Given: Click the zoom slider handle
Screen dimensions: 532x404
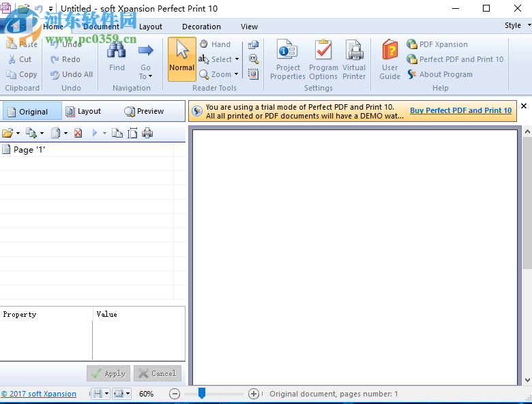Looking at the screenshot, I should click(x=202, y=394).
